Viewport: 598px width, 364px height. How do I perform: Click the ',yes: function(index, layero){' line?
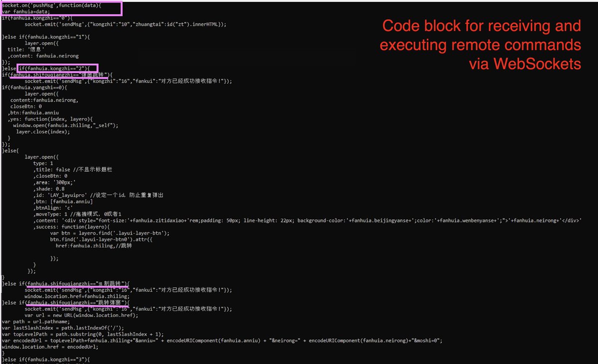50,119
